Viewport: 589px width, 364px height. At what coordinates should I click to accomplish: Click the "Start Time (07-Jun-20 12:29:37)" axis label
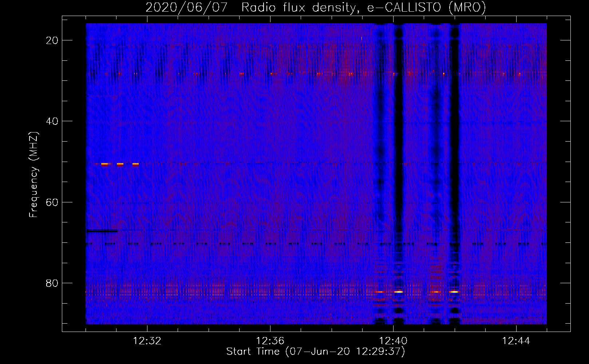pyautogui.click(x=316, y=352)
